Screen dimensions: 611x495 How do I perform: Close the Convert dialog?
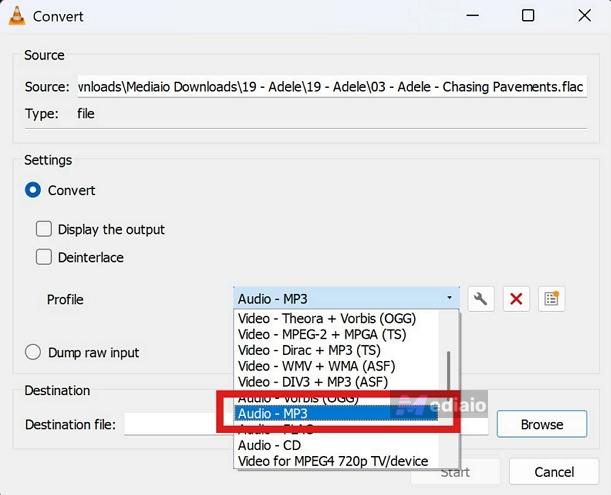[585, 16]
